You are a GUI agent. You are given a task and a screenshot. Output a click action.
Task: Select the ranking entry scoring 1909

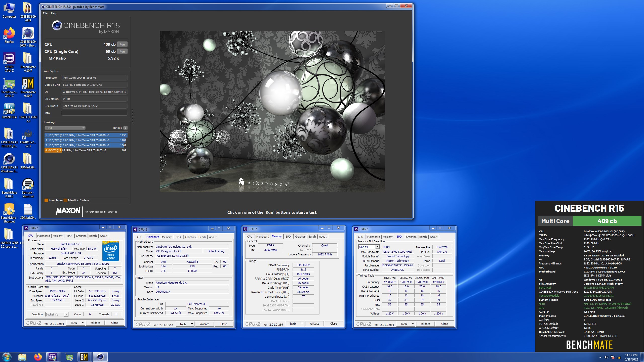click(x=86, y=140)
